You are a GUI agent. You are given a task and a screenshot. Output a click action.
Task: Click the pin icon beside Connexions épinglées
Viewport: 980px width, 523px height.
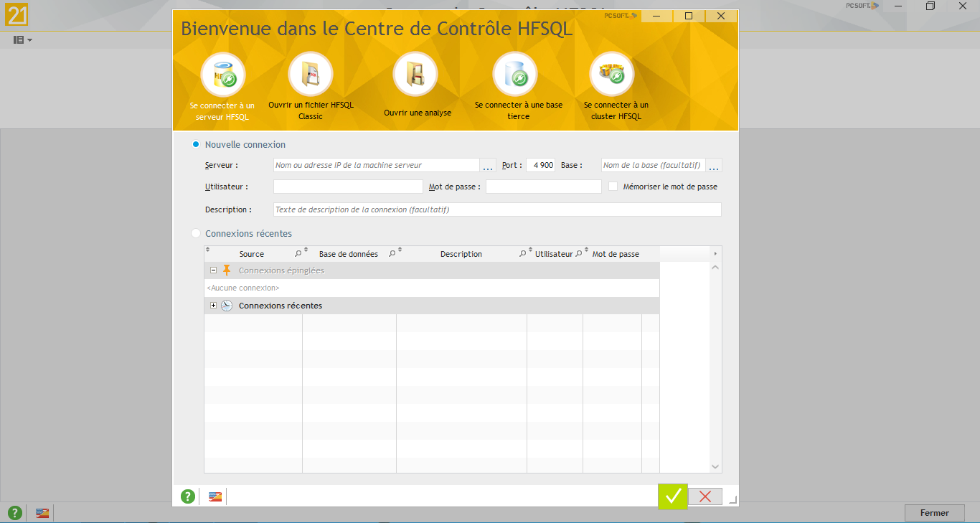(x=227, y=270)
